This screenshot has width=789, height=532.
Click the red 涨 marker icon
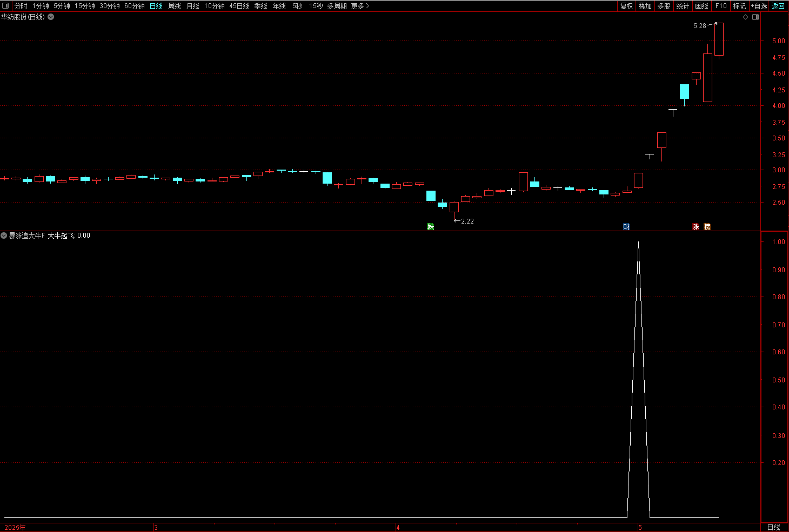(696, 226)
